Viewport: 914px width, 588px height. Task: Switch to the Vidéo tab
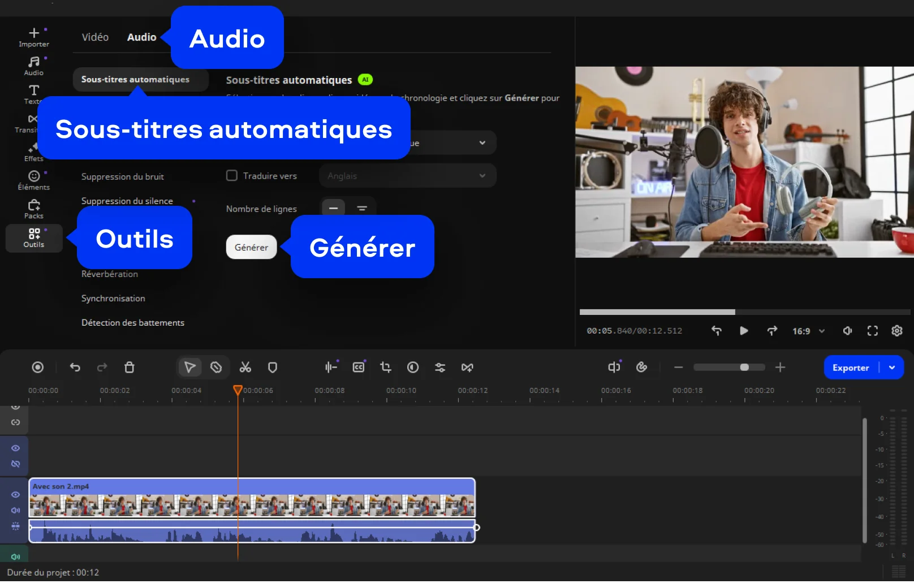95,37
